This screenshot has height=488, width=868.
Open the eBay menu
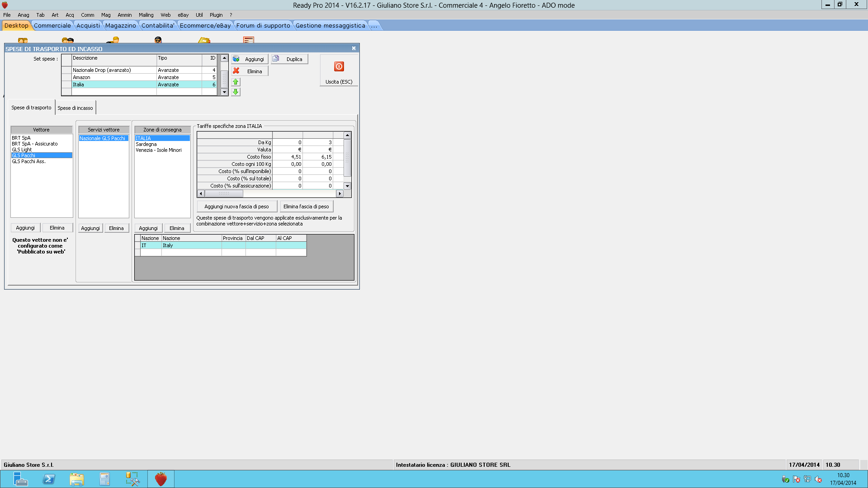(183, 15)
